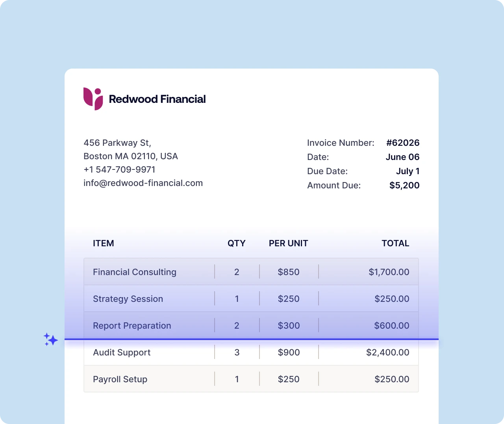The width and height of the screenshot is (504, 424).
Task: Click the +1 547-709-9971 phone number
Action: (119, 169)
